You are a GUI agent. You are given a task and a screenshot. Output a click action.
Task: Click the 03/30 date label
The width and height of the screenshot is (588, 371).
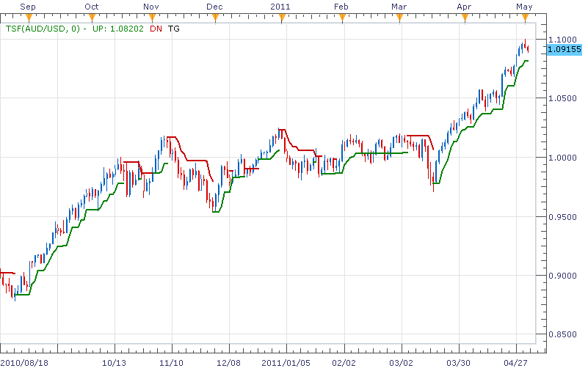[x=458, y=363]
